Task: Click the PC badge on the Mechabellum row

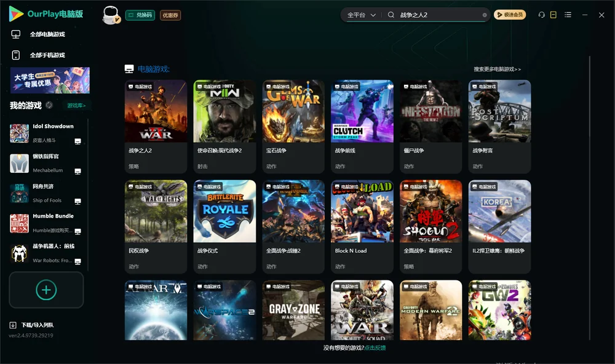Action: point(77,171)
